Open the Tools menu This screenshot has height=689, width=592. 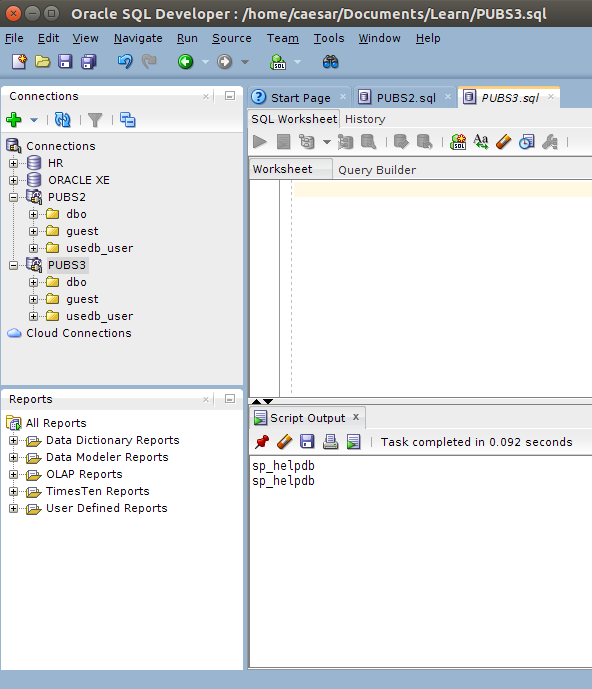[329, 38]
